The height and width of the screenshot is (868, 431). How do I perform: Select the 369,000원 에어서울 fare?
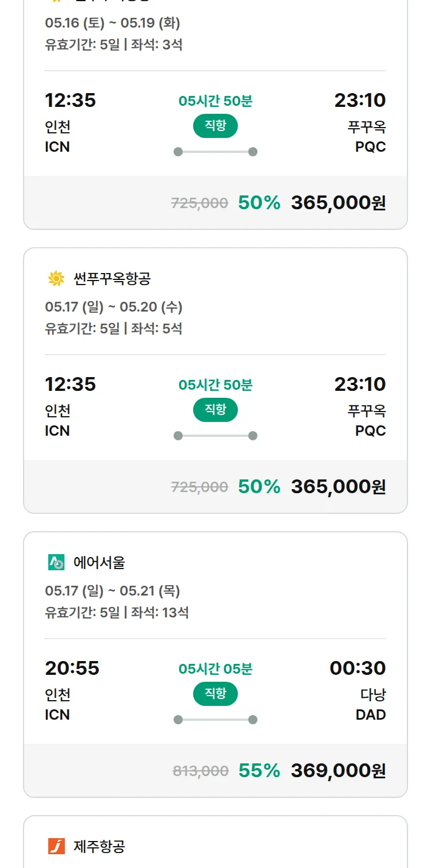[x=338, y=770]
